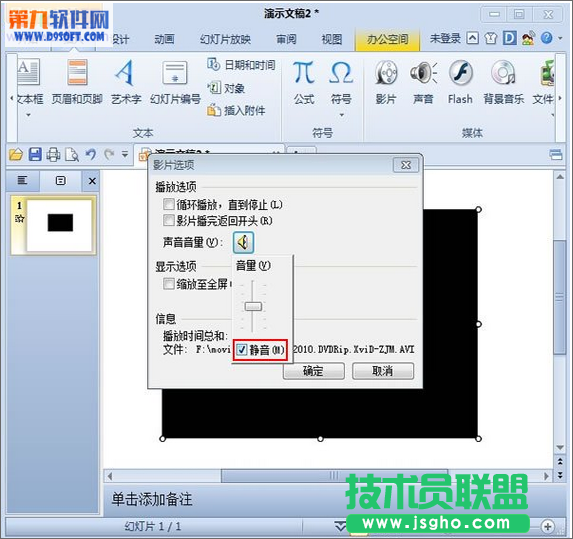Click the volume slider handle

coord(253,306)
